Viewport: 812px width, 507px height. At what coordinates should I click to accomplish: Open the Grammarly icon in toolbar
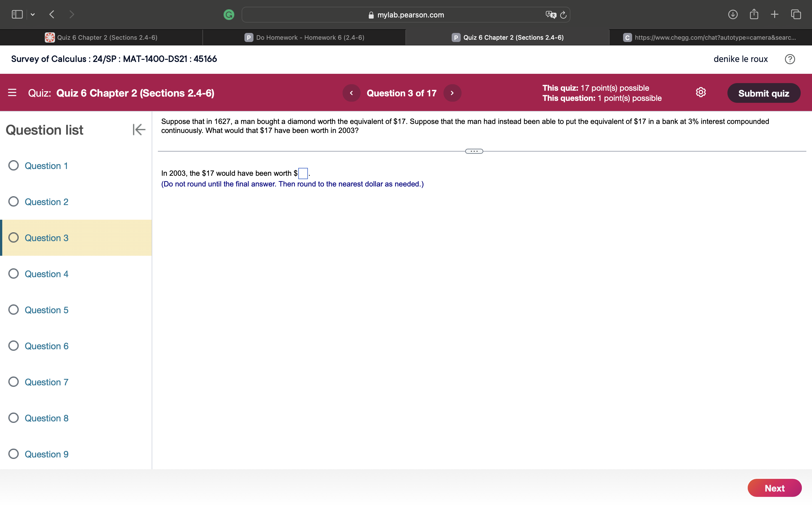coord(229,14)
